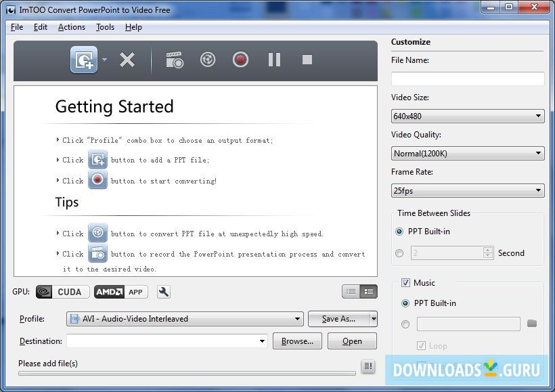Image resolution: width=555 pixels, height=392 pixels.
Task: Click the File Name input field
Action: (468, 79)
